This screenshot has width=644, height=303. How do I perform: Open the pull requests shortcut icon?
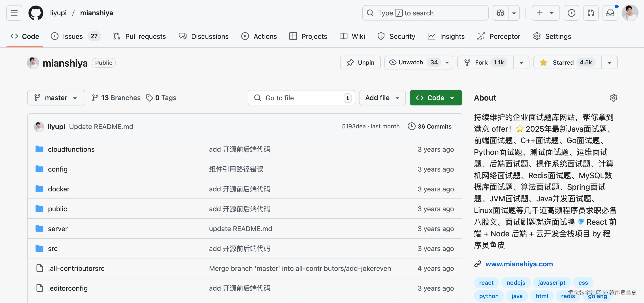[x=591, y=13]
